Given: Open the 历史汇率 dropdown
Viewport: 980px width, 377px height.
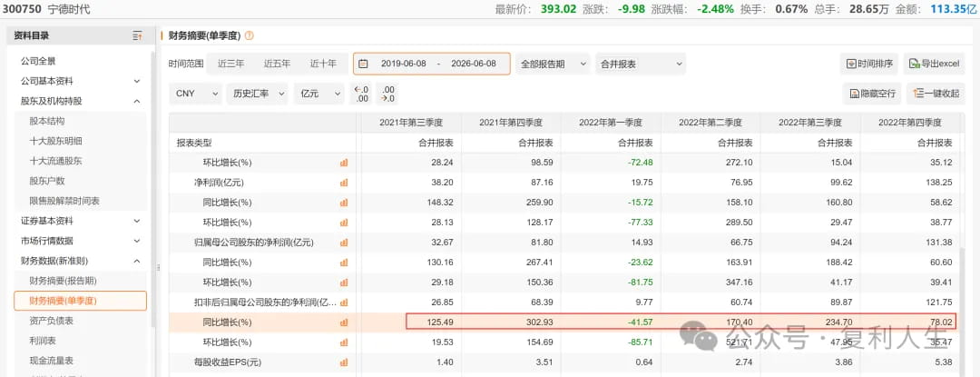Looking at the screenshot, I should point(257,94).
